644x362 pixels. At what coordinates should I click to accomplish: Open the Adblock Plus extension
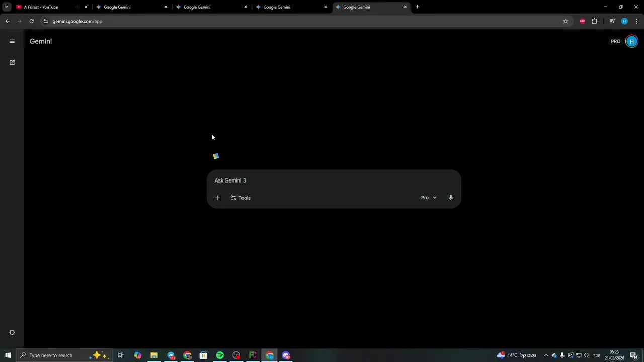582,21
